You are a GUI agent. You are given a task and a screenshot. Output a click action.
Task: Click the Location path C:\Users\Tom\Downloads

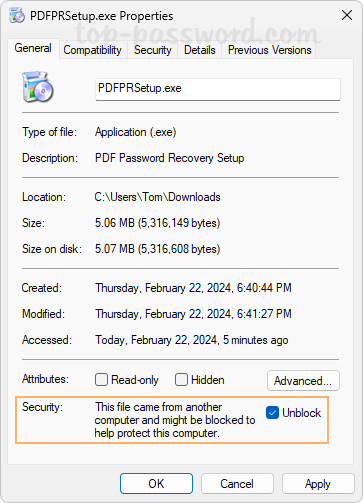tap(157, 197)
